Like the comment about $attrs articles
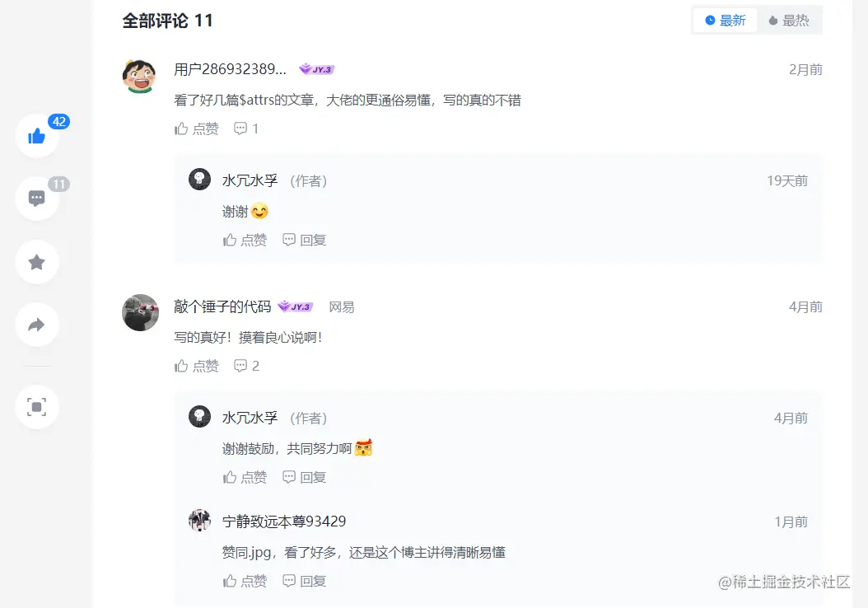 197,129
